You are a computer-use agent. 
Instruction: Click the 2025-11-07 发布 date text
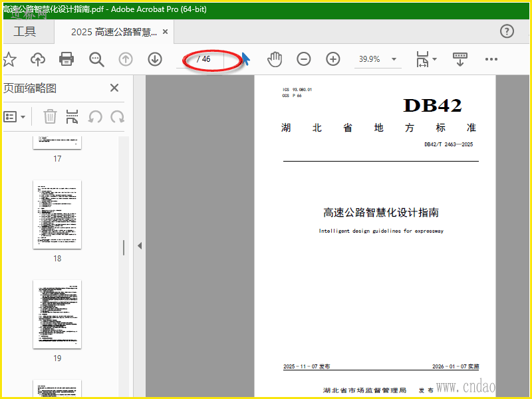click(307, 366)
